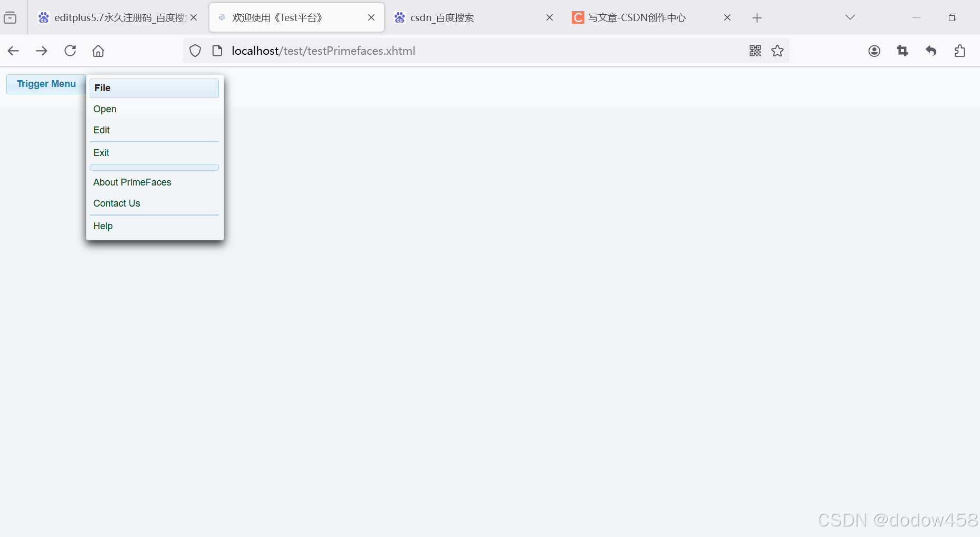980x537 pixels.
Task: Choose Open from the menu
Action: pos(154,109)
